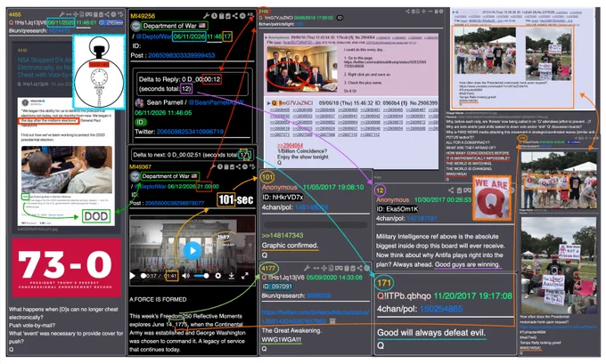Click the clipboard icon on Anonymous post 12
The image size is (606, 364).
(x=460, y=190)
